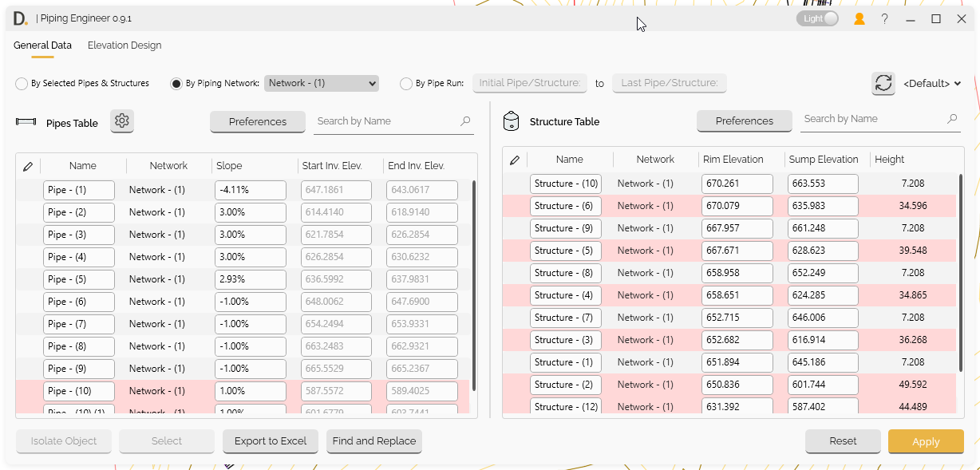Click the Structure Table edit pencil icon
Viewport: 980px width, 470px height.
515,160
